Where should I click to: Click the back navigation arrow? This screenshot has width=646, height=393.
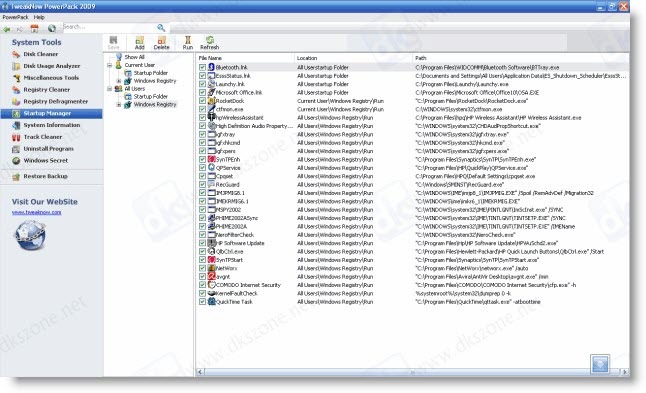click(7, 29)
